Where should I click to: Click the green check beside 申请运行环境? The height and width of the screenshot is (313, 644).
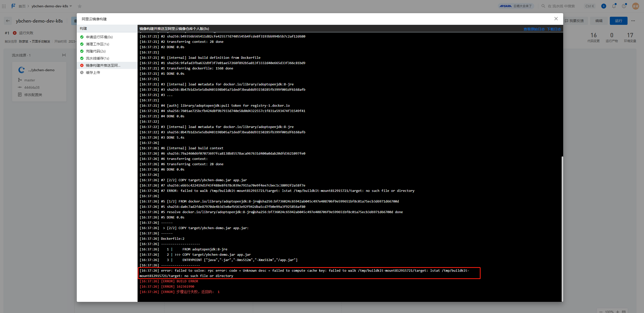point(82,37)
